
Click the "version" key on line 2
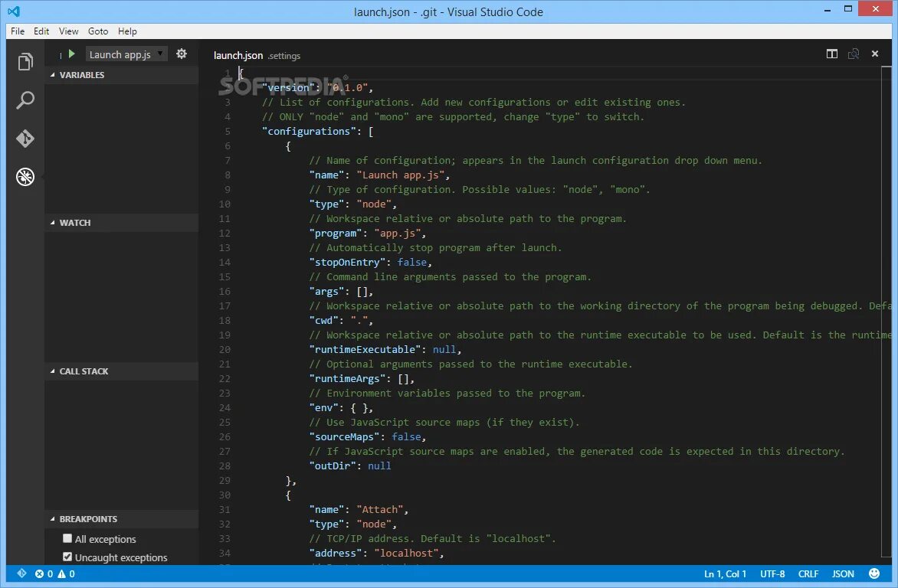(x=289, y=87)
